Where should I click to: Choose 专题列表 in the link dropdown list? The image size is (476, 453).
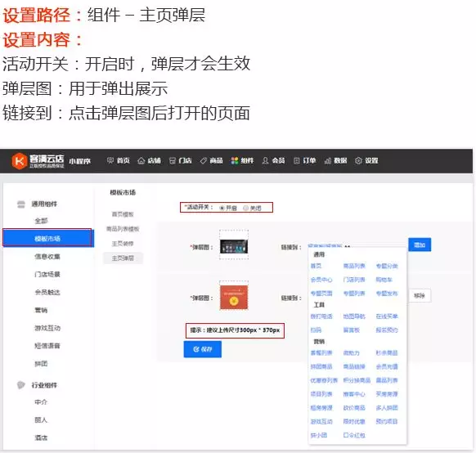354,294
